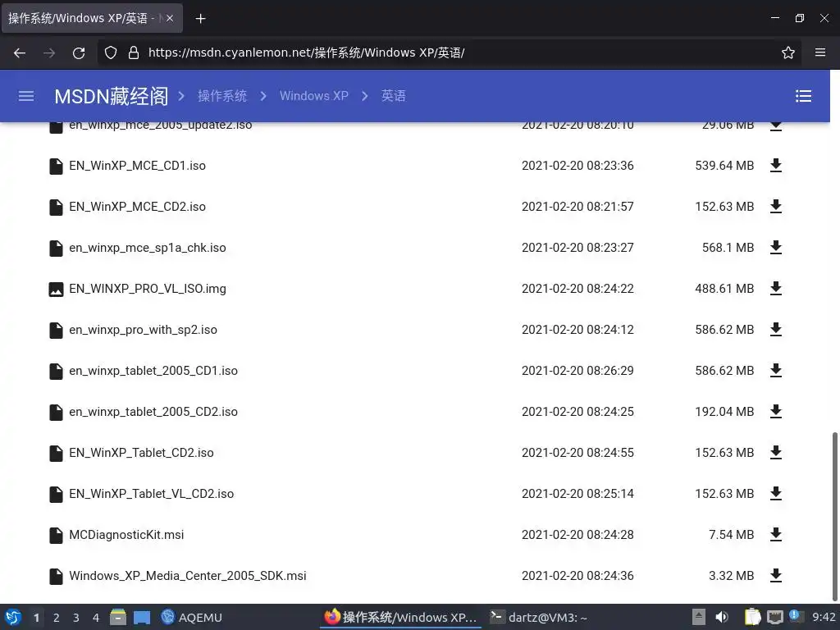This screenshot has height=630, width=840.
Task: Download EN_WINXP_PRO_VL_ISO.img via its arrow icon
Action: coord(776,288)
